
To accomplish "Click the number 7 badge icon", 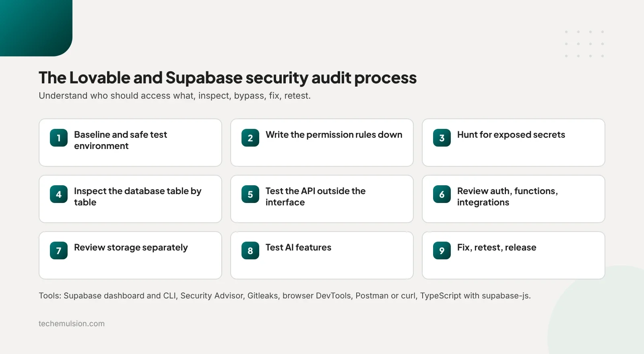I will point(59,250).
